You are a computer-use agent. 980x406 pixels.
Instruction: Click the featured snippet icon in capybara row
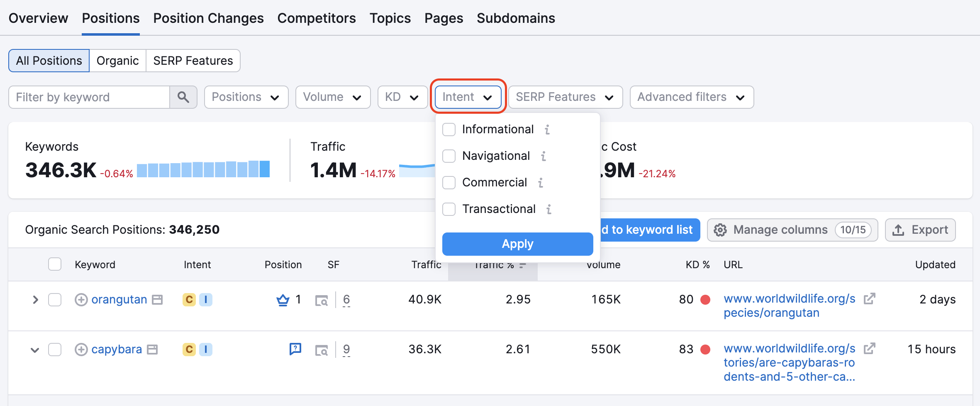[295, 349]
